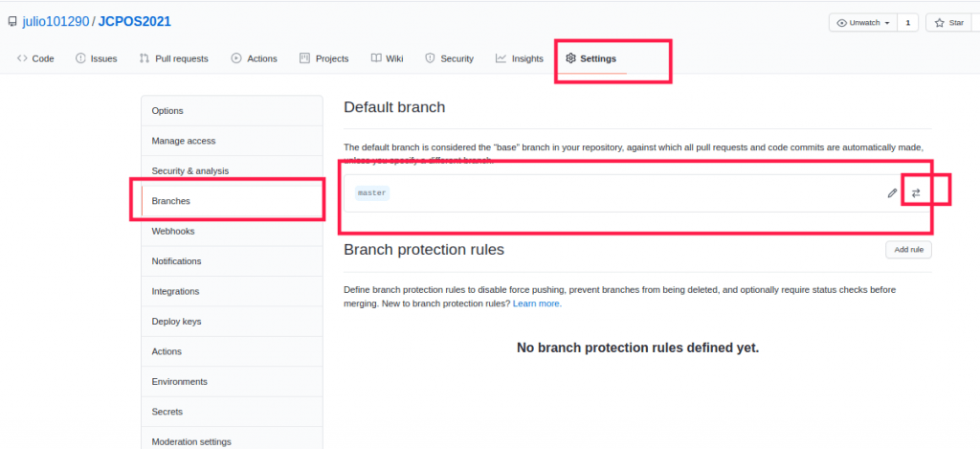980x449 pixels.
Task: Click the Settings gear icon tab
Action: pyautogui.click(x=570, y=58)
